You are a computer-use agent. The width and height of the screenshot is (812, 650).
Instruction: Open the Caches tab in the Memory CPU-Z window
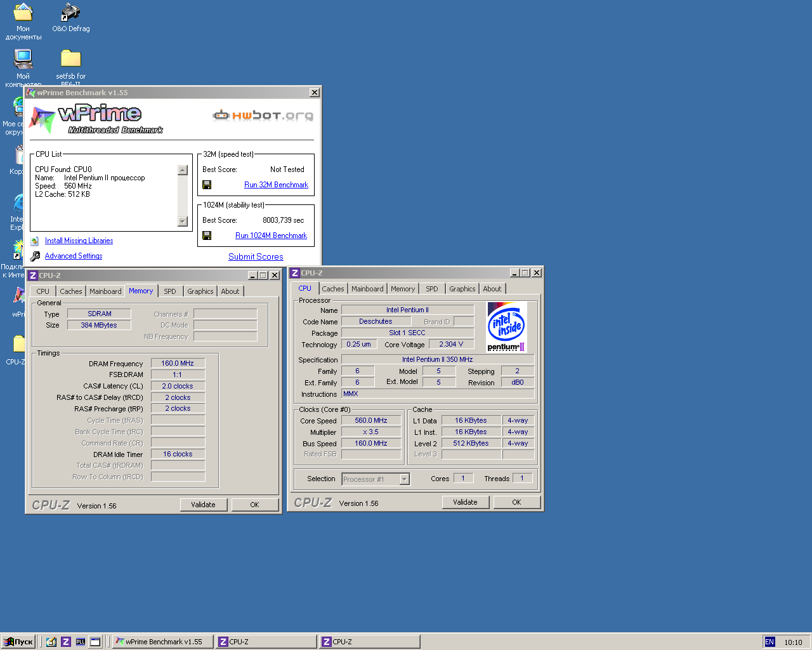coord(71,291)
